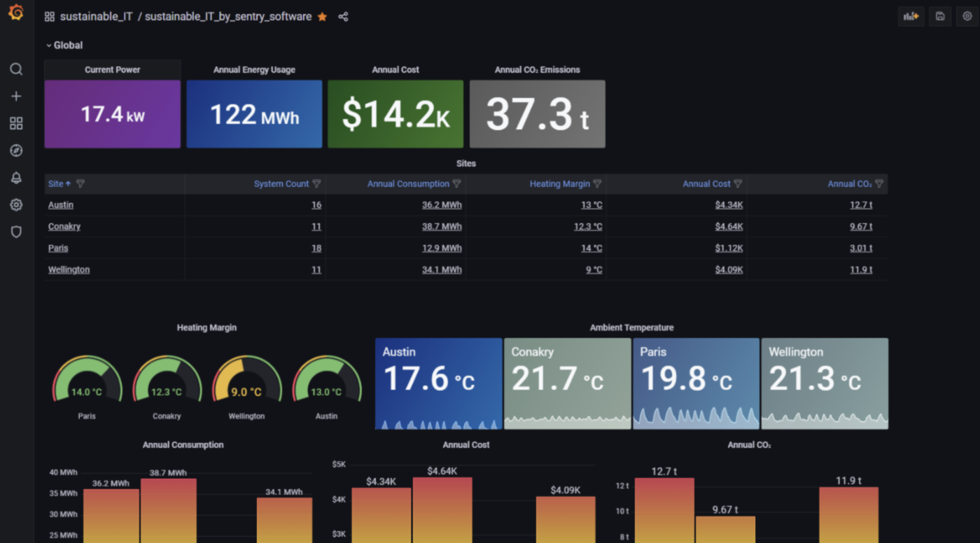This screenshot has height=543, width=980.
Task: Open dashboard settings via the gear icon
Action: pyautogui.click(x=969, y=15)
